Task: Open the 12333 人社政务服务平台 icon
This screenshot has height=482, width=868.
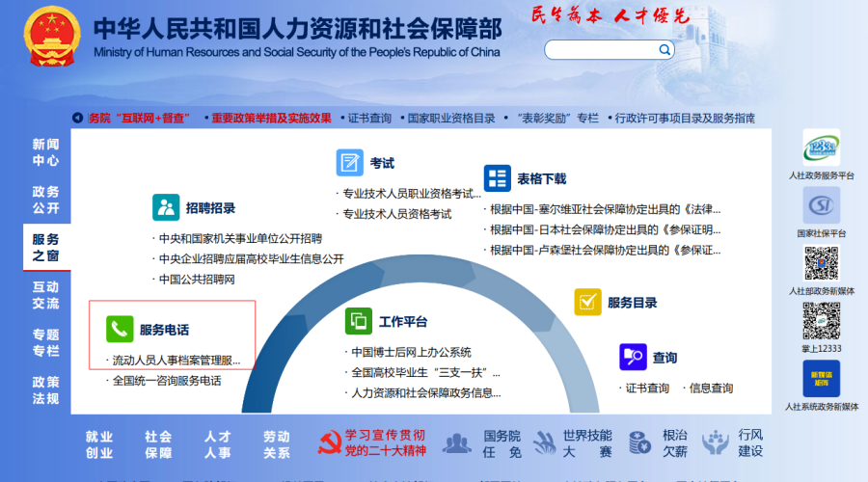Action: (822, 147)
